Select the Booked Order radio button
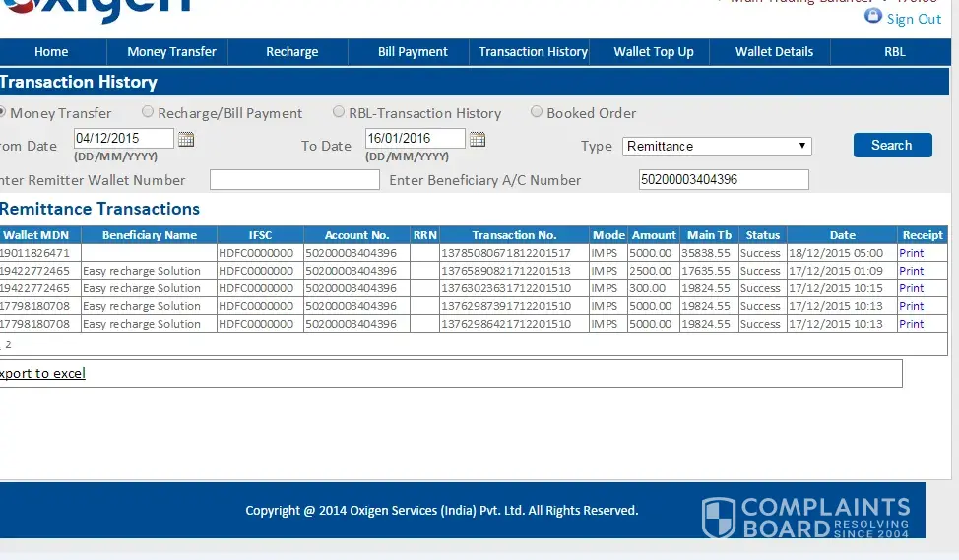This screenshot has height=560, width=959. (537, 112)
